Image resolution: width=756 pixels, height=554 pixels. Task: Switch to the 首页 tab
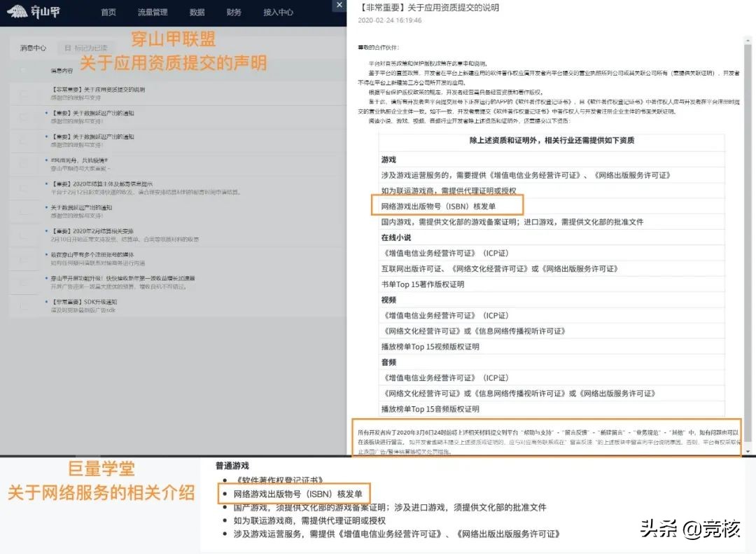pos(108,12)
